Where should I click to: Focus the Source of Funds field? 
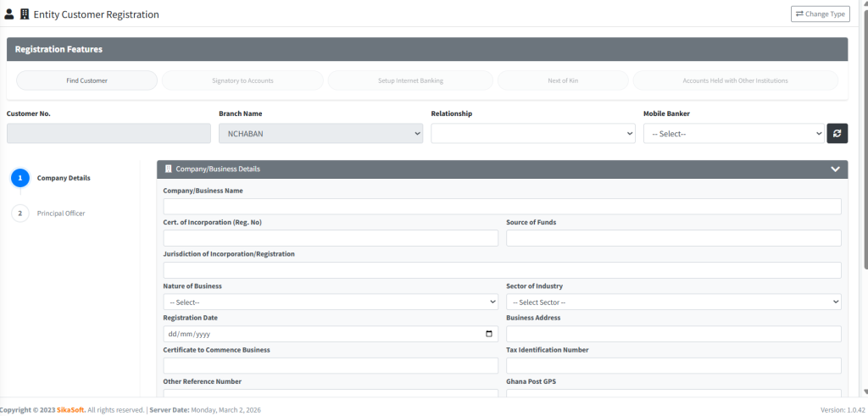click(x=673, y=238)
